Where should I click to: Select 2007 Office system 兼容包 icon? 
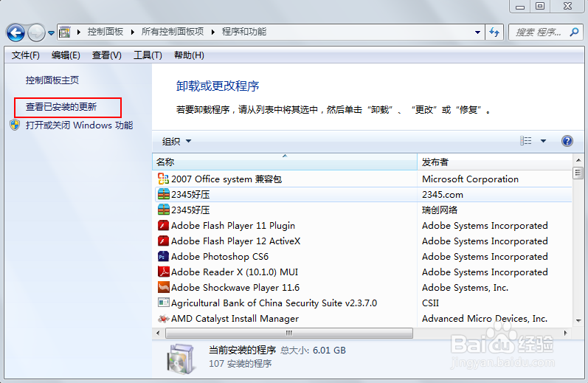coord(163,179)
